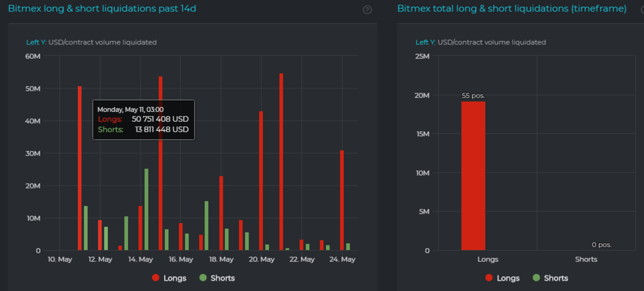This screenshot has height=291, width=644.
Task: Click the '10. May' axis label
Action: point(60,259)
